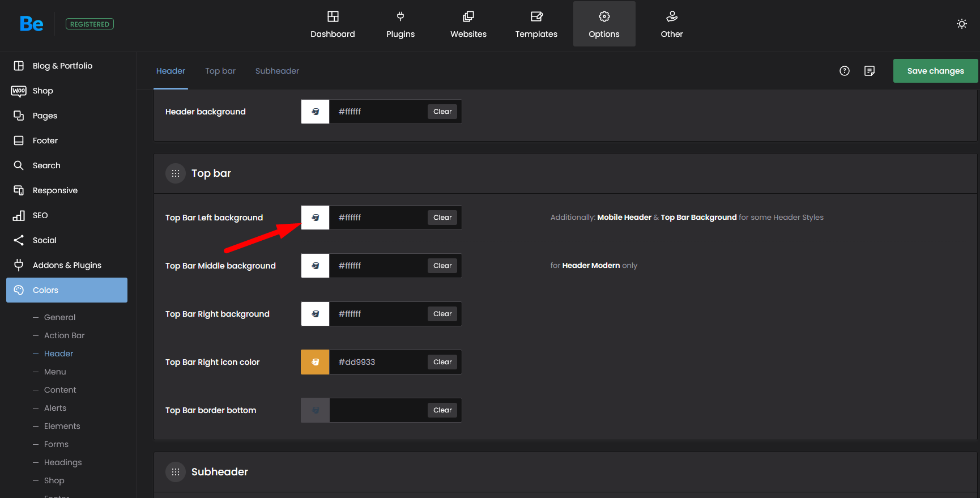This screenshot has width=980, height=498.
Task: Edit Top Bar Right background hex field
Action: pyautogui.click(x=378, y=314)
